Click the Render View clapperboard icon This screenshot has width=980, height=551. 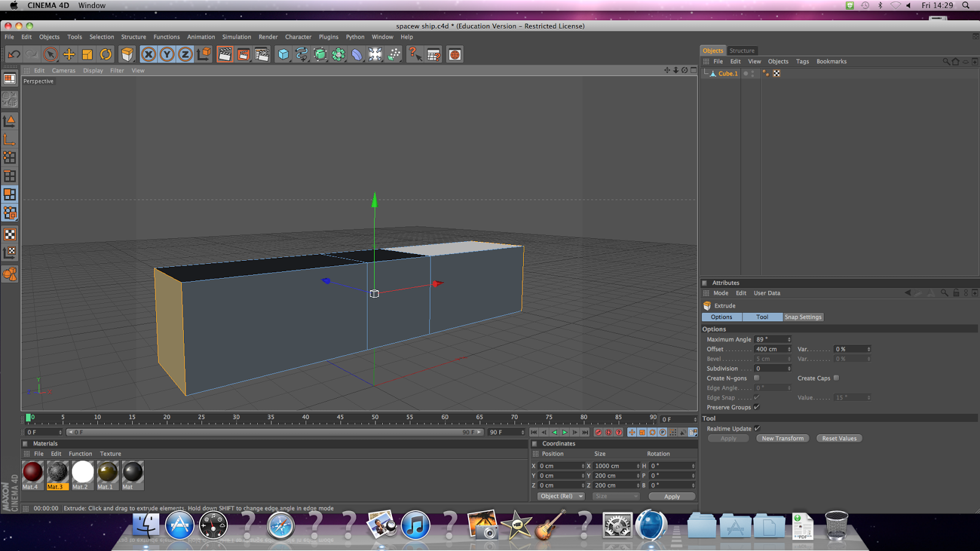coord(225,54)
